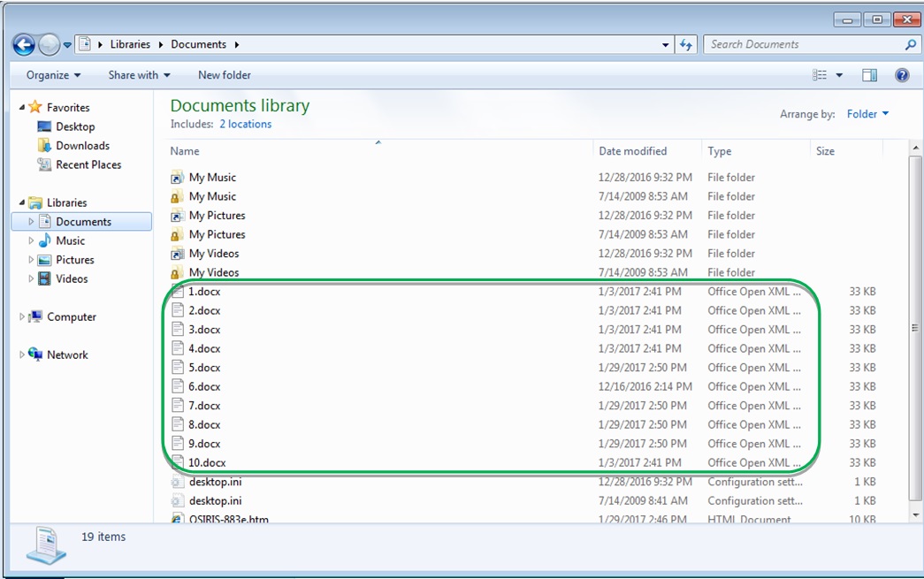Click the Downloads folder icon in Favorites

point(44,146)
